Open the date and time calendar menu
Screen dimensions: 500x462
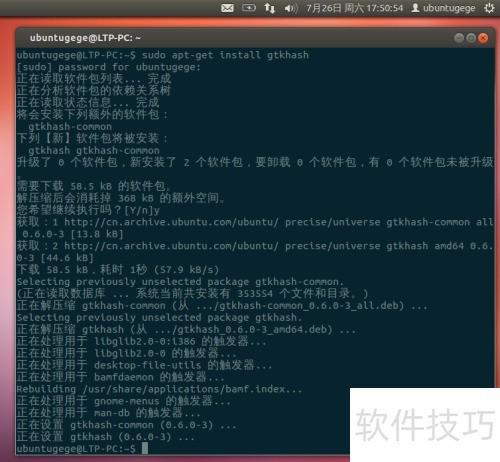pyautogui.click(x=355, y=8)
